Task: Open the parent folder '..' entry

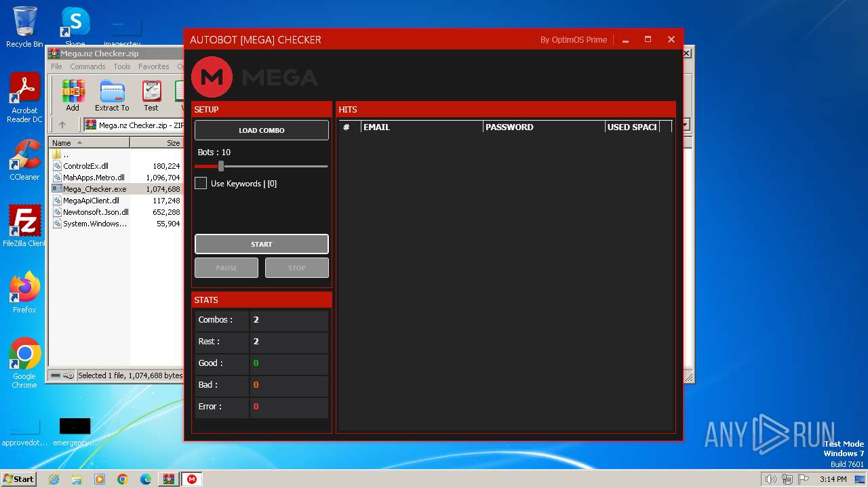Action: (66, 154)
